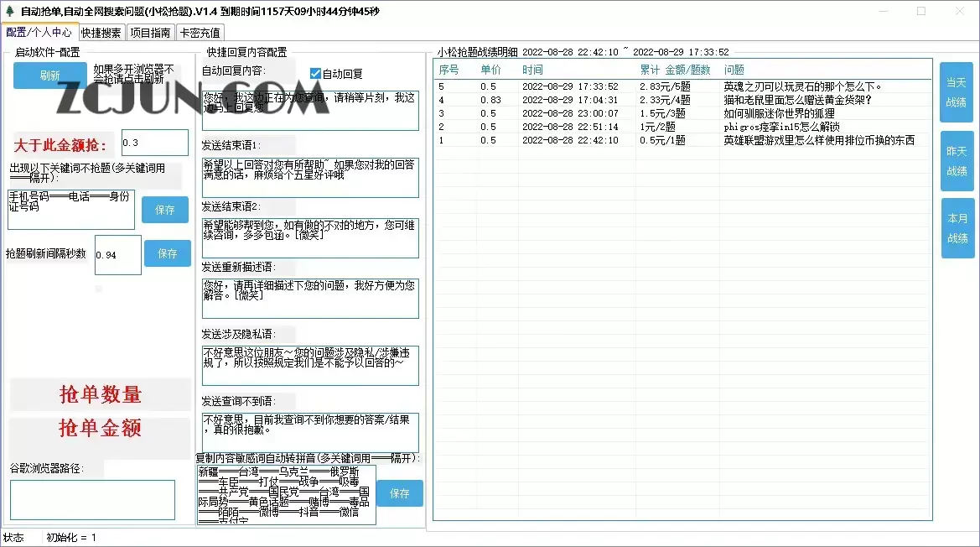
Task: 切换到卡密充值选项卡
Action: pos(200,32)
